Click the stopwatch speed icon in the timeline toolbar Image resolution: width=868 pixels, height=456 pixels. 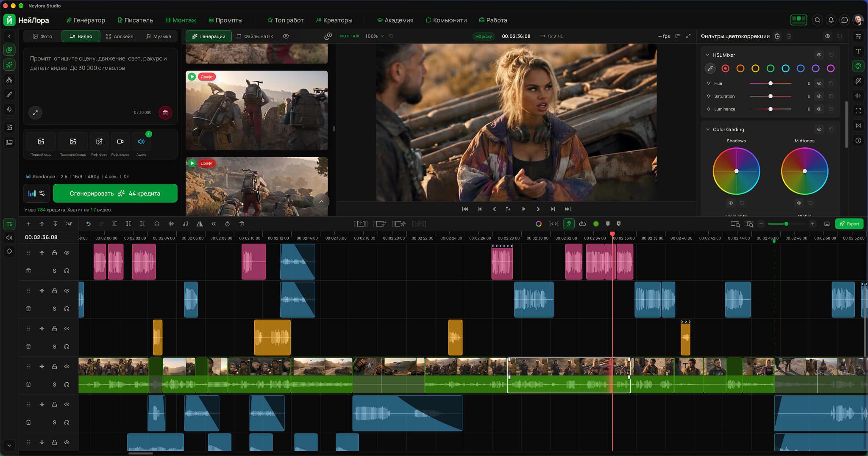tap(227, 224)
